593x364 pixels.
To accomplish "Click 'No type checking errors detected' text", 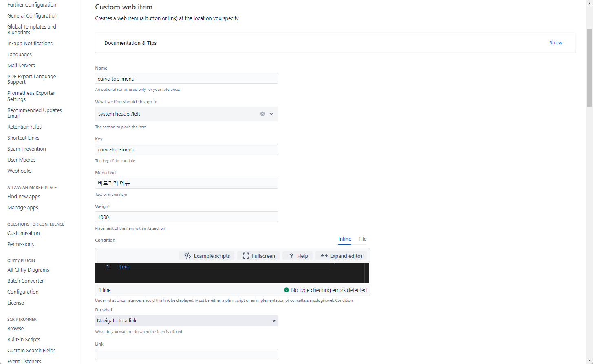I will click(329, 290).
